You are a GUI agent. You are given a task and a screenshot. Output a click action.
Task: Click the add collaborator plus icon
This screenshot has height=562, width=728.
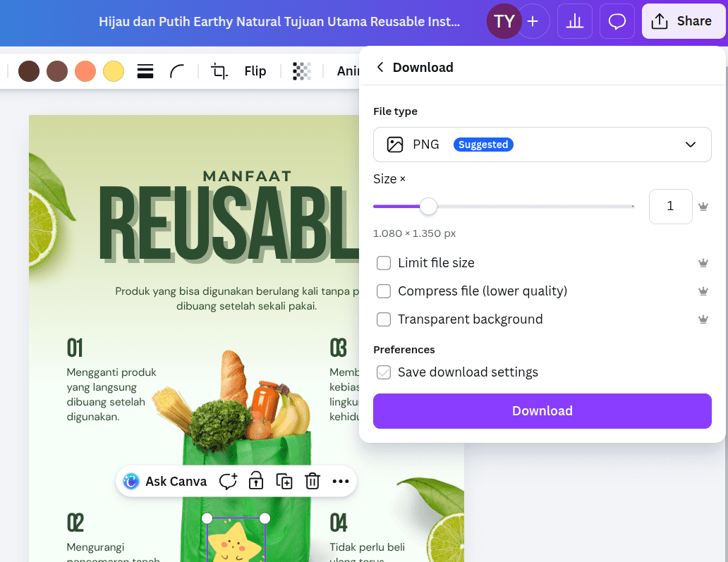click(533, 21)
